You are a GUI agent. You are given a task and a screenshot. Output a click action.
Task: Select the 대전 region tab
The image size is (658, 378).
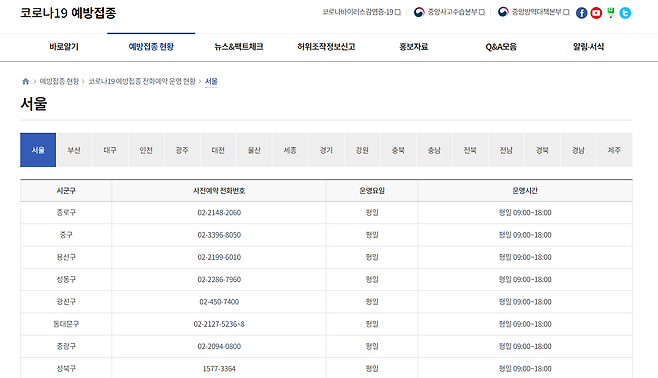(x=218, y=150)
